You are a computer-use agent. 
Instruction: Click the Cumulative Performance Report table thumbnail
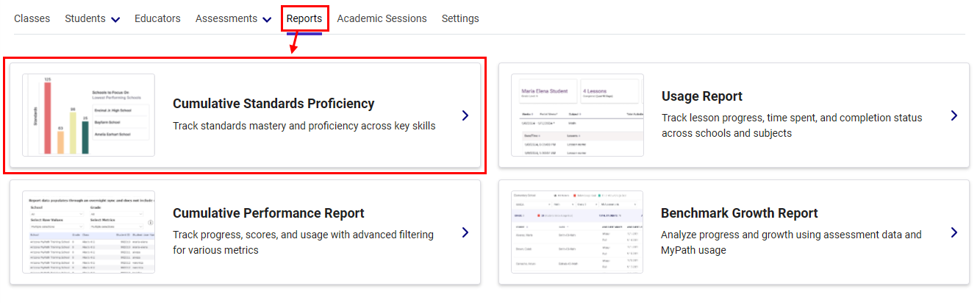pyautogui.click(x=88, y=232)
